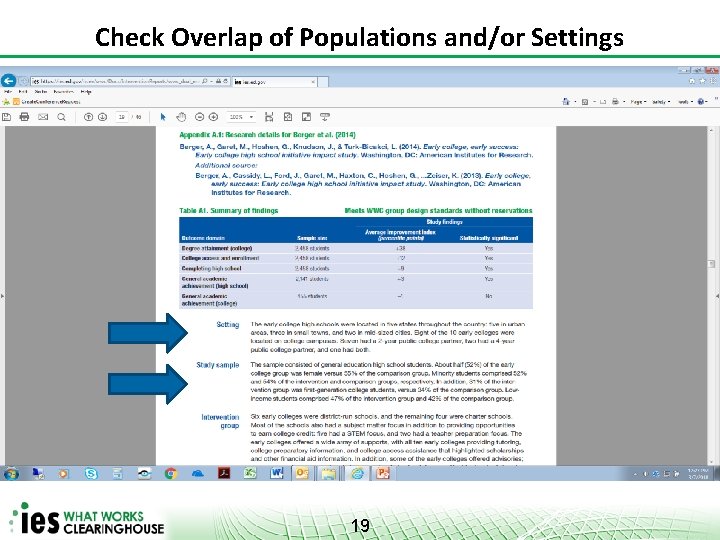Open the Go to menu
This screenshot has height=540, width=720.
[x=40, y=92]
